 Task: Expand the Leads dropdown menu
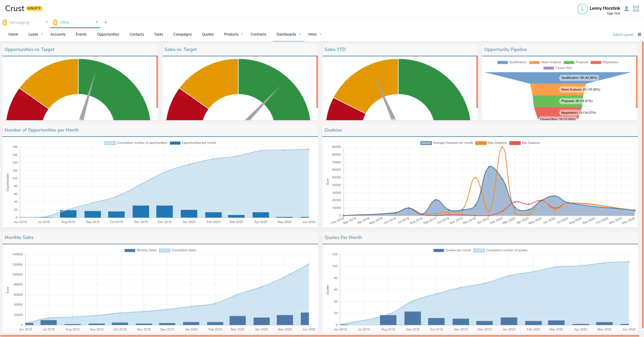pos(36,34)
